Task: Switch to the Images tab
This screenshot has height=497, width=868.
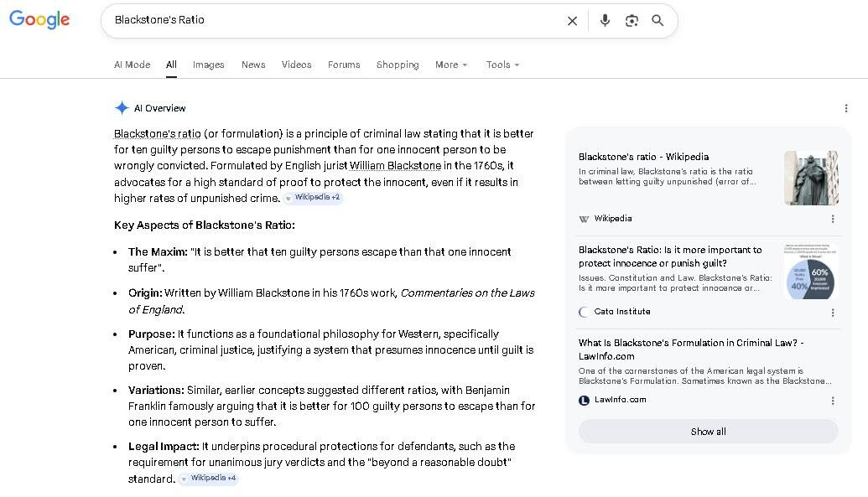Action: point(209,65)
